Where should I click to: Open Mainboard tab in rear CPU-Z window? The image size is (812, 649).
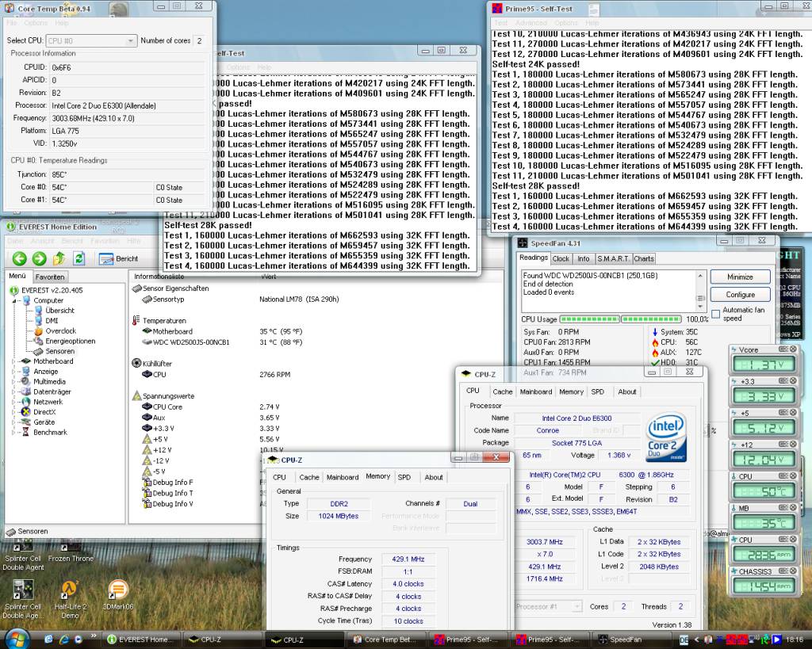pos(536,391)
